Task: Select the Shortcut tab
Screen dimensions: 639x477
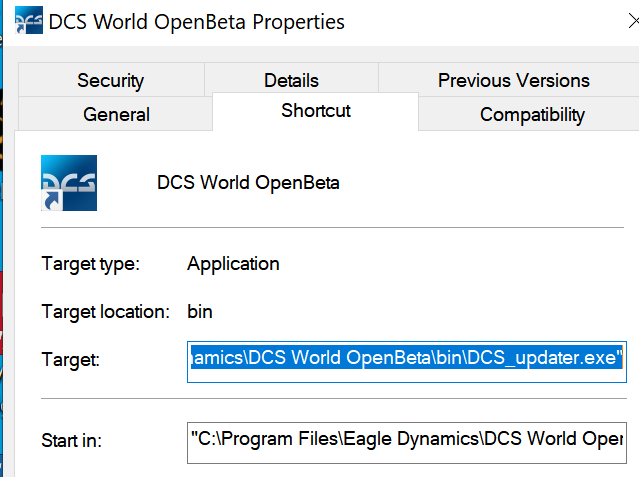Action: (x=315, y=111)
